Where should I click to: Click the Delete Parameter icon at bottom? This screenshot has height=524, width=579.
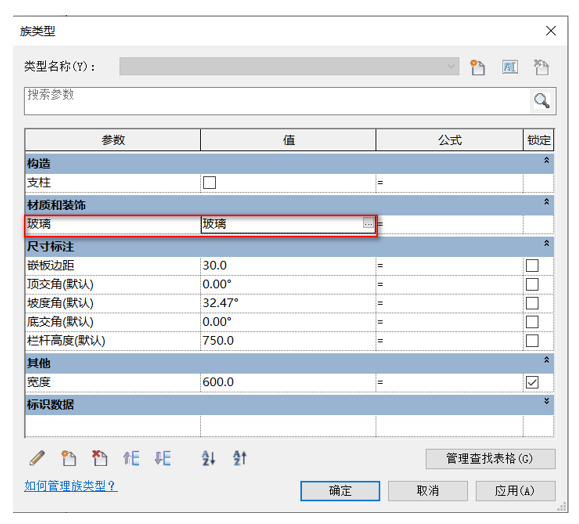(99, 458)
